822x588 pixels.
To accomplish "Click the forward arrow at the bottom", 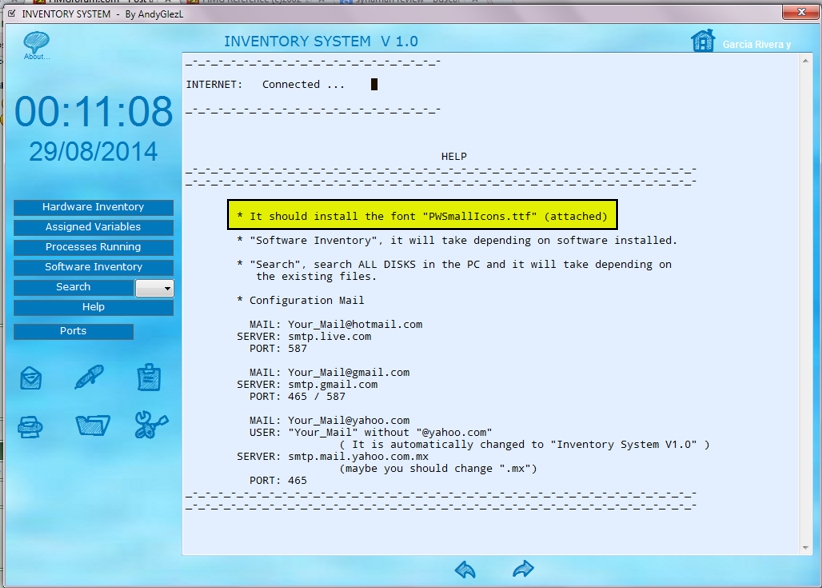I will (522, 570).
